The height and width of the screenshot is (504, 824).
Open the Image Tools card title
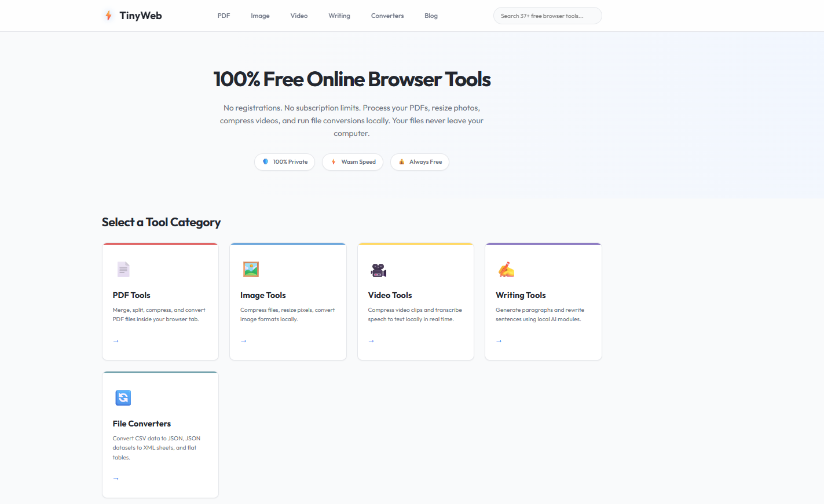point(263,295)
